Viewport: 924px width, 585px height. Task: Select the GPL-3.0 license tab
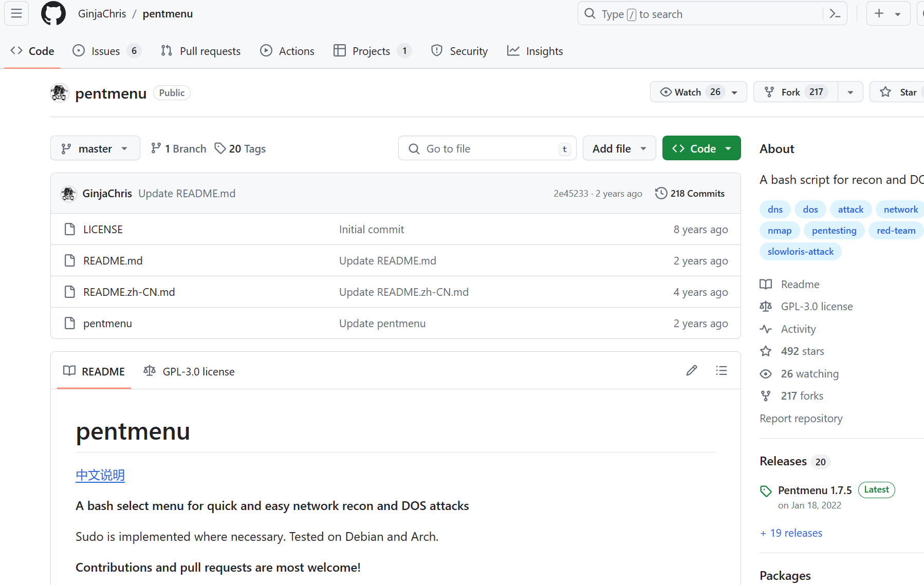[189, 371]
